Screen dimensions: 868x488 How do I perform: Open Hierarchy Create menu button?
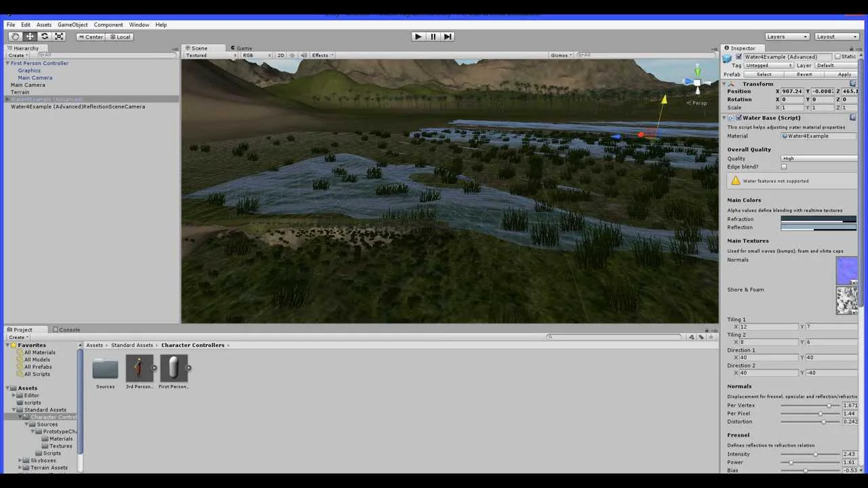coord(18,55)
